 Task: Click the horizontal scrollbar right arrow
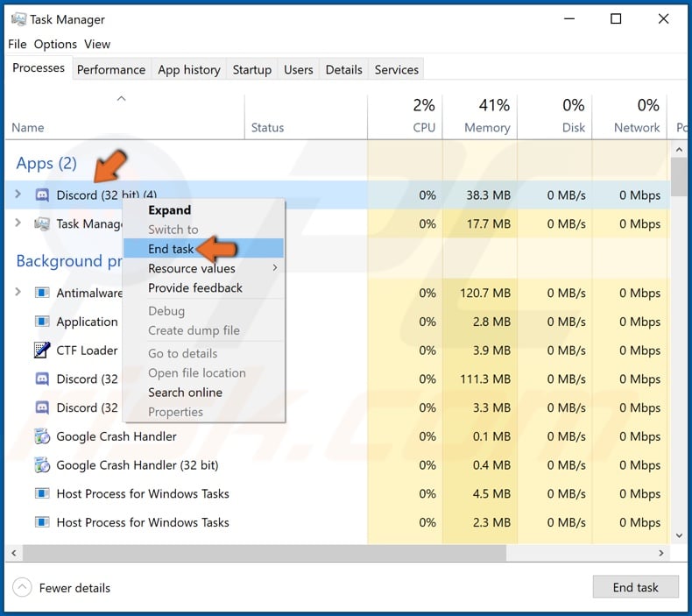(661, 553)
